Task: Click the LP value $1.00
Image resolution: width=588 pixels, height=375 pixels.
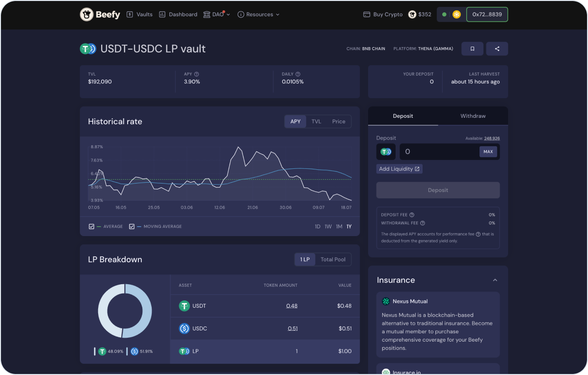Action: click(345, 351)
